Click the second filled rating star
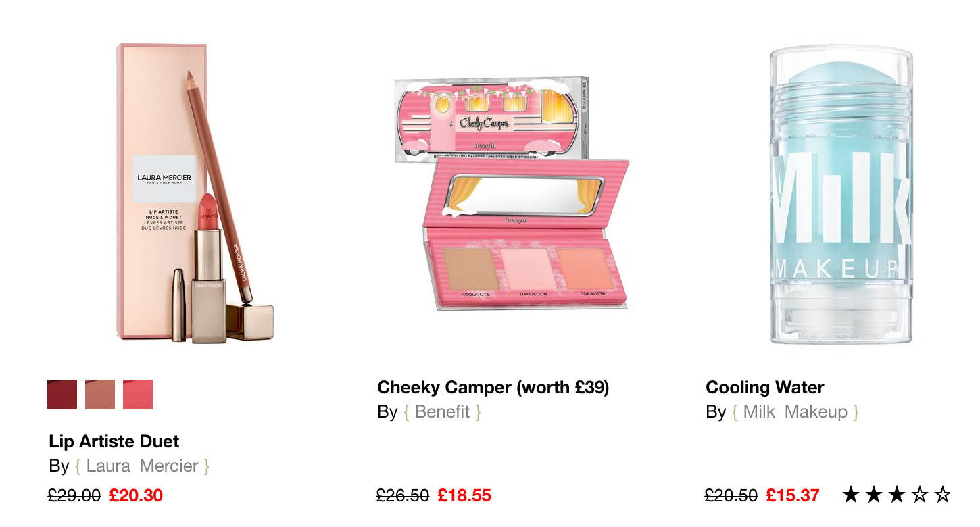This screenshot has height=527, width=980. (874, 495)
